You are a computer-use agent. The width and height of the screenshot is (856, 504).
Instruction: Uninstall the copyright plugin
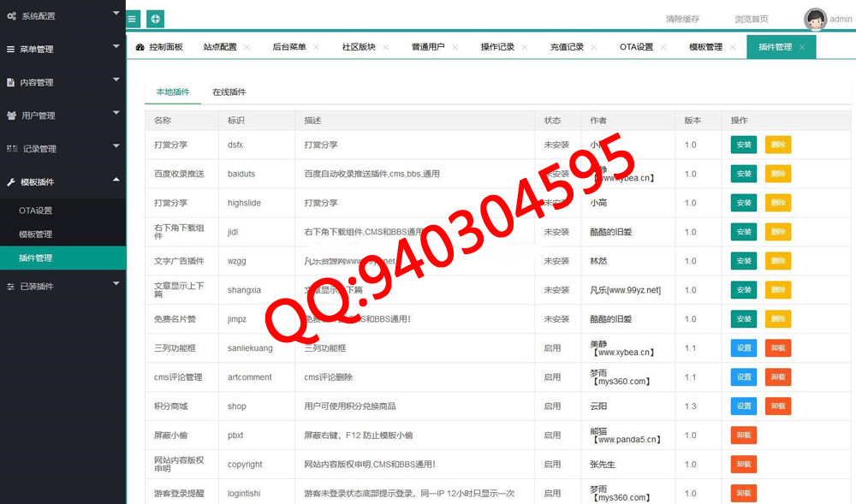tap(744, 465)
